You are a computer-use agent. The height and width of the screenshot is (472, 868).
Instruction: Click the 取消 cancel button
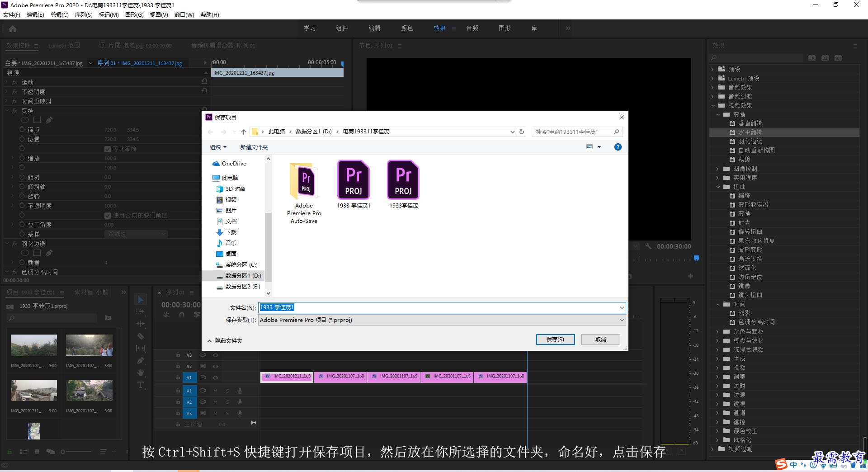601,339
